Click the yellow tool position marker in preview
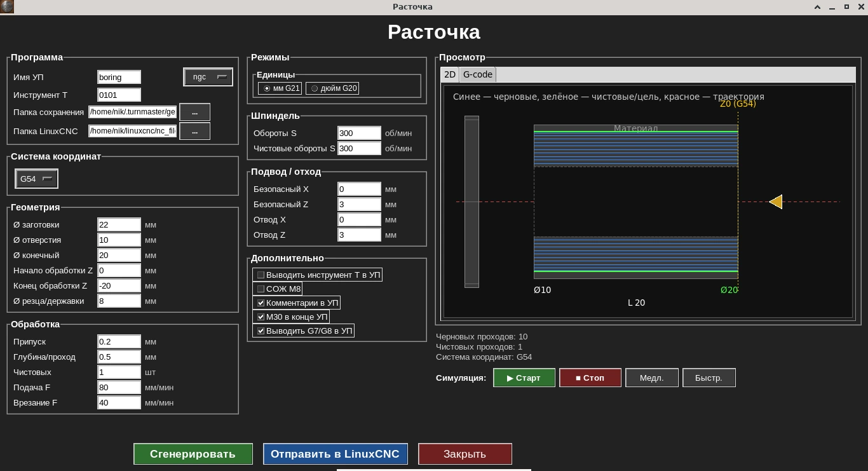868x471 pixels. 776,202
